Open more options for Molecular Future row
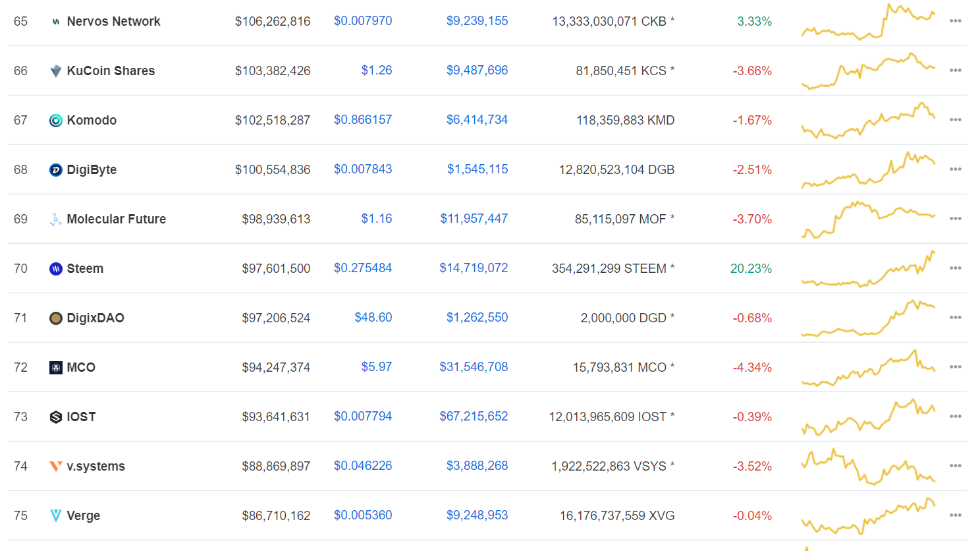980x551 pixels. pyautogui.click(x=956, y=219)
